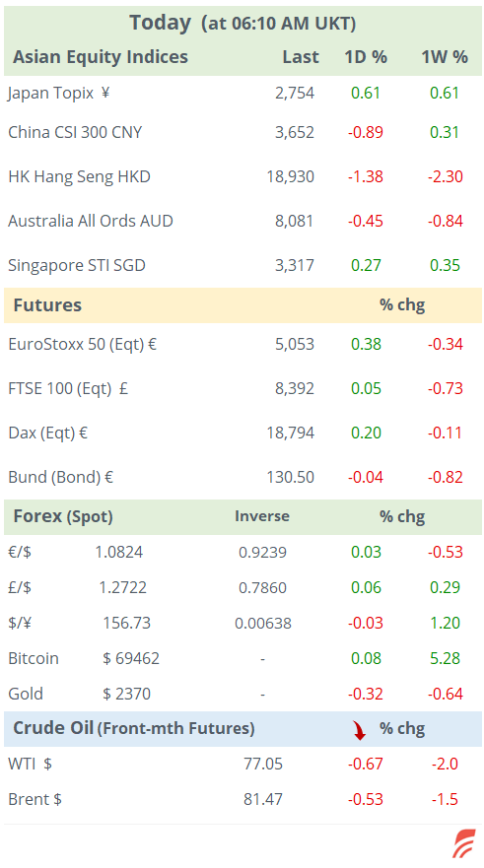Click the €/$ spot rate 1.0824
This screenshot has width=484, height=868.
tap(119, 552)
